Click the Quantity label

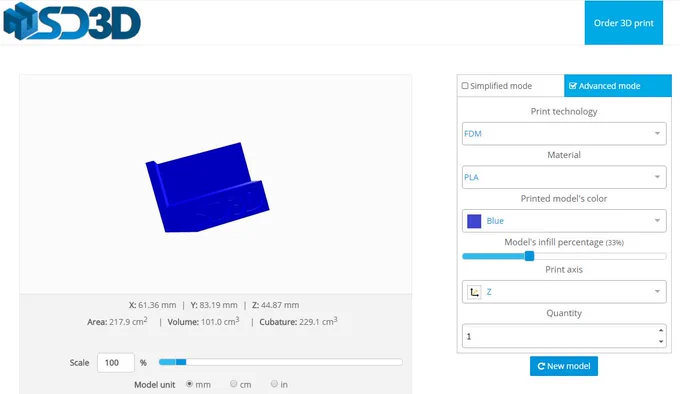[x=564, y=313]
